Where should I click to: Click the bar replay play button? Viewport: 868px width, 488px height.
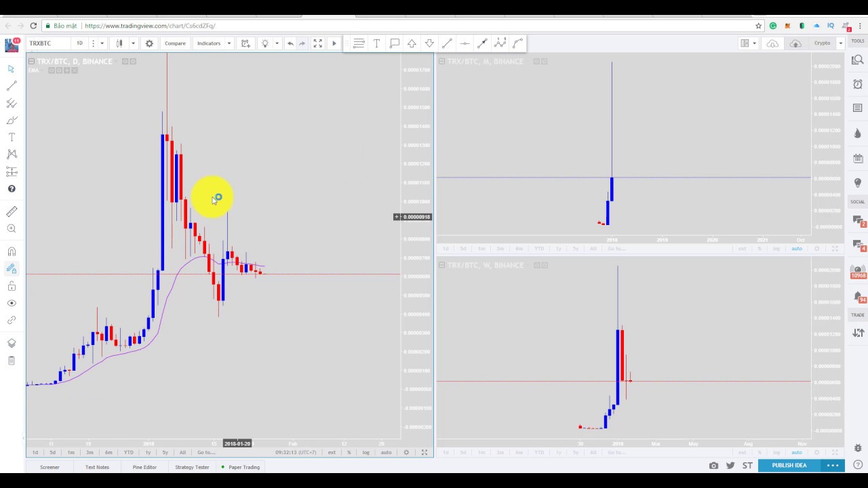[334, 43]
